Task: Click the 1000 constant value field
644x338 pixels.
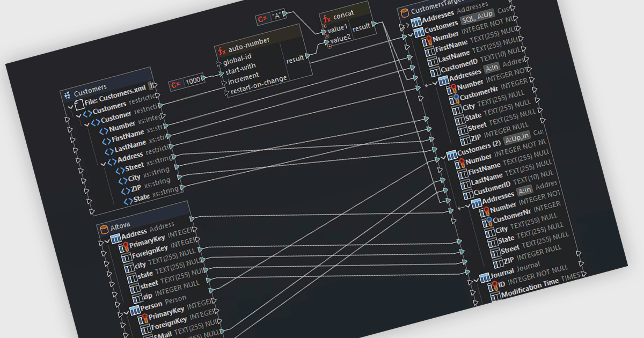Action: tap(193, 81)
